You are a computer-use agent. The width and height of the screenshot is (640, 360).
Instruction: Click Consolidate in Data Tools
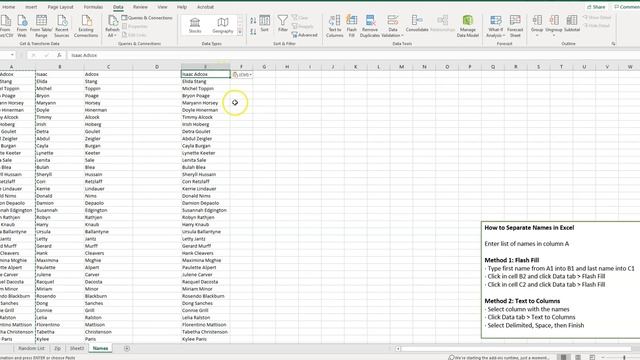pyautogui.click(x=417, y=23)
